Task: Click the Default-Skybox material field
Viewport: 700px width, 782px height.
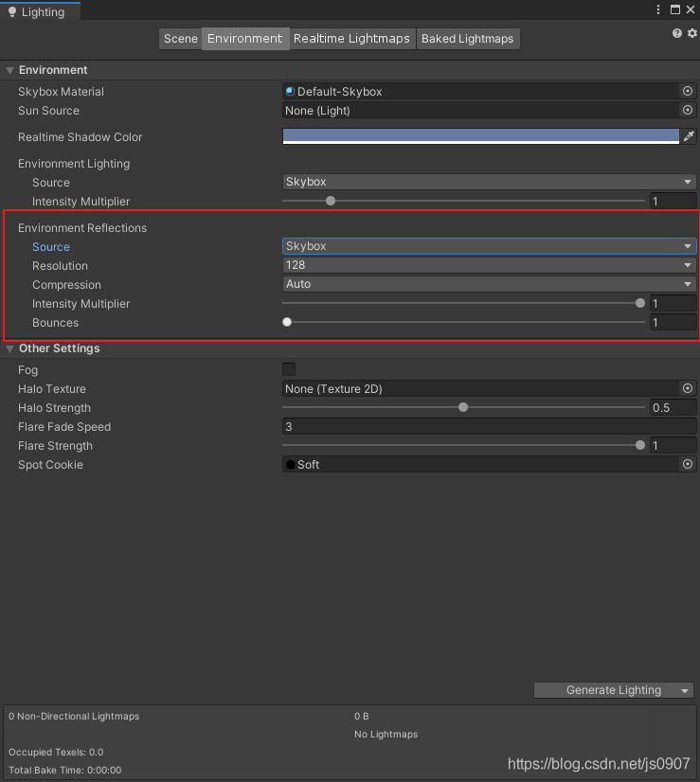Action: [x=481, y=91]
